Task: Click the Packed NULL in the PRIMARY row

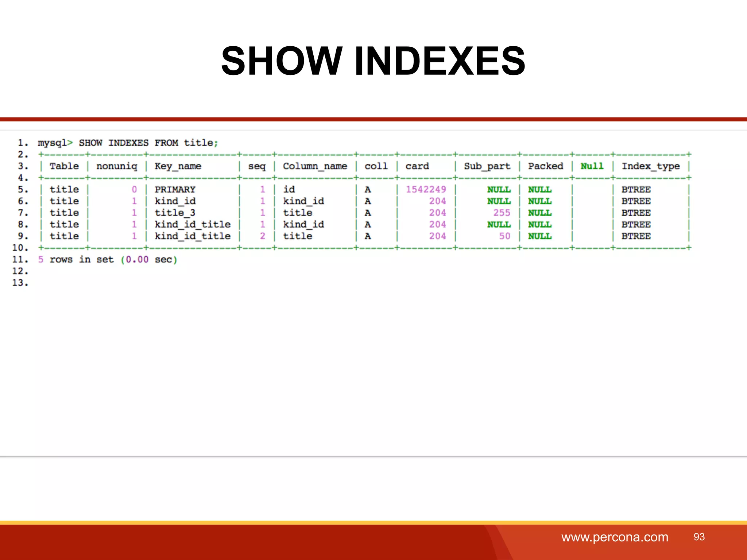Action: point(540,190)
